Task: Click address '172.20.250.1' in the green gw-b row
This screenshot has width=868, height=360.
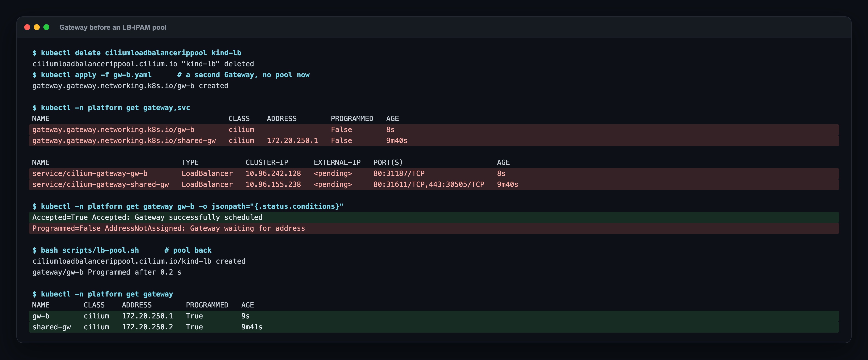Action: [147, 316]
